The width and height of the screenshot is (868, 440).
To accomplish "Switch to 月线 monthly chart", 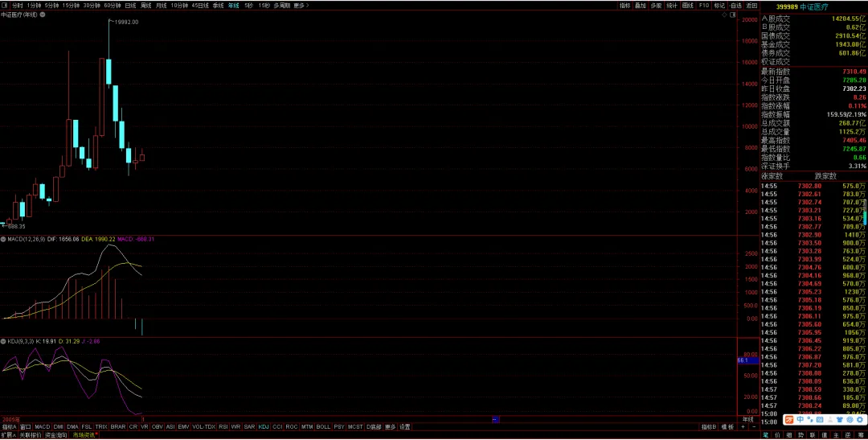I will [161, 5].
